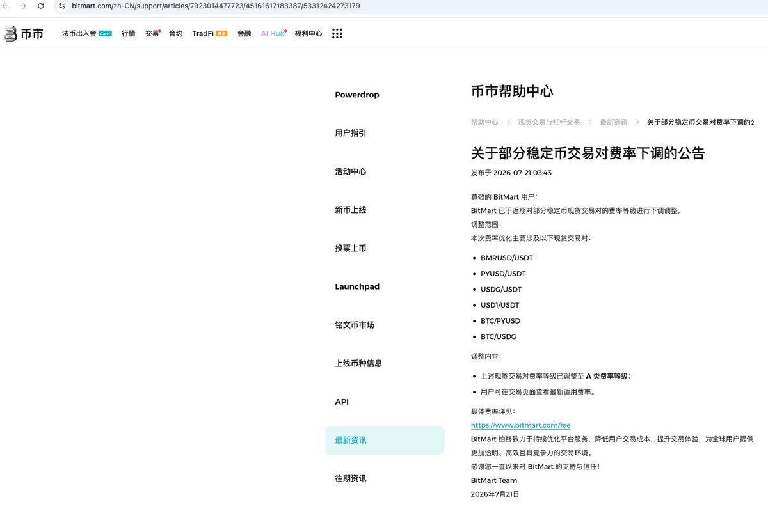Click the 黄金 badge beside TradFi
Image resolution: width=768 pixels, height=532 pixels.
point(221,33)
